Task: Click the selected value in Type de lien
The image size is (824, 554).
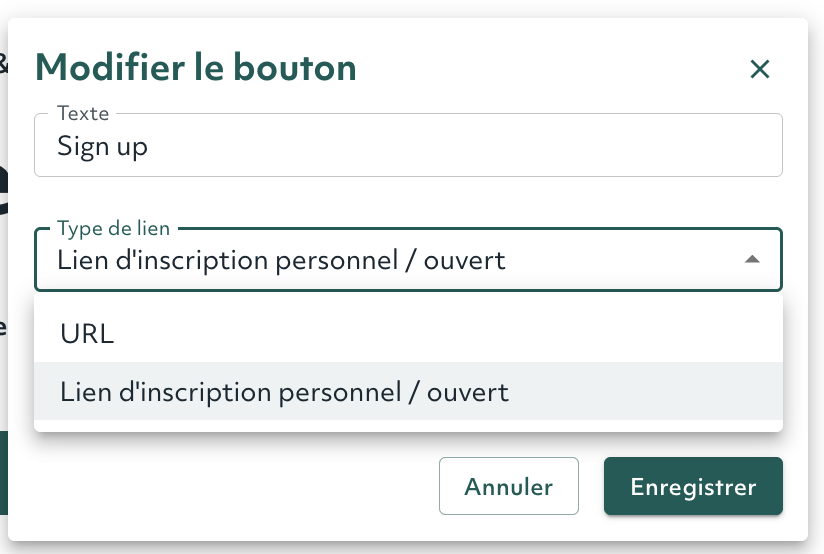Action: coord(281,261)
